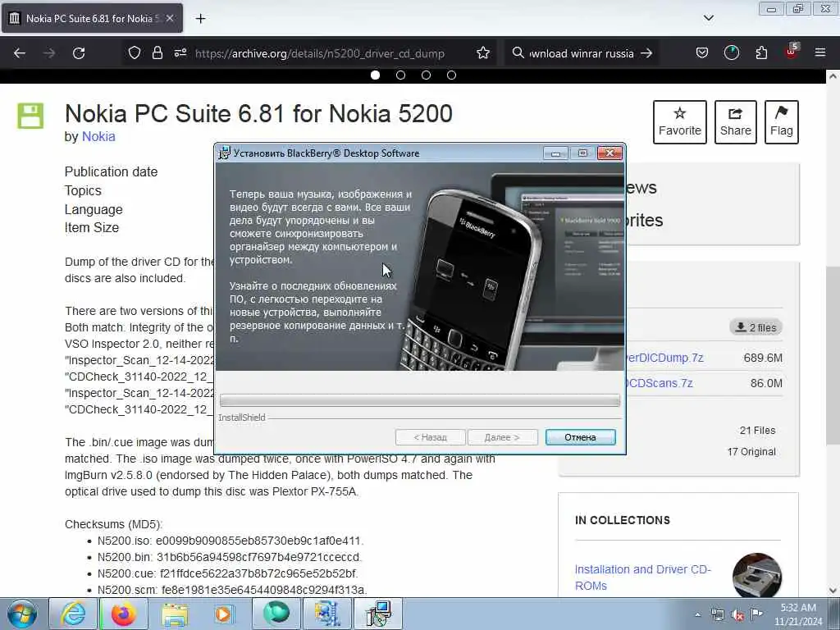Click the uBlock extension icon with badge
Image resolution: width=840 pixels, height=630 pixels.
(792, 52)
